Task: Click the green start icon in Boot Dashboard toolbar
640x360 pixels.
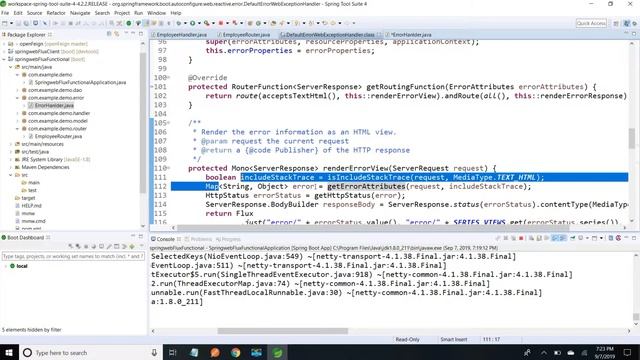Action: 132,247
